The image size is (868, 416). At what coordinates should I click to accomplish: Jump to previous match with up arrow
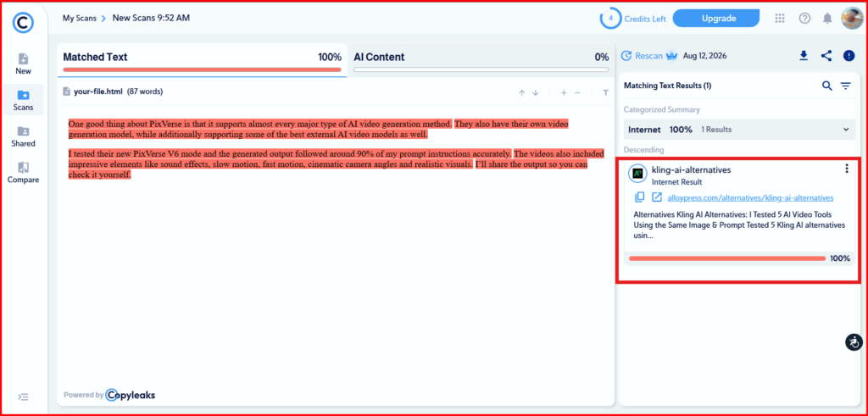coord(521,93)
